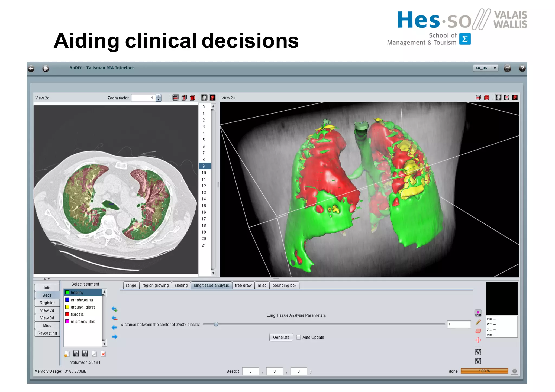Image resolution: width=555 pixels, height=392 pixels.
Task: Click segment list scroll down arrow
Action: 104,344
